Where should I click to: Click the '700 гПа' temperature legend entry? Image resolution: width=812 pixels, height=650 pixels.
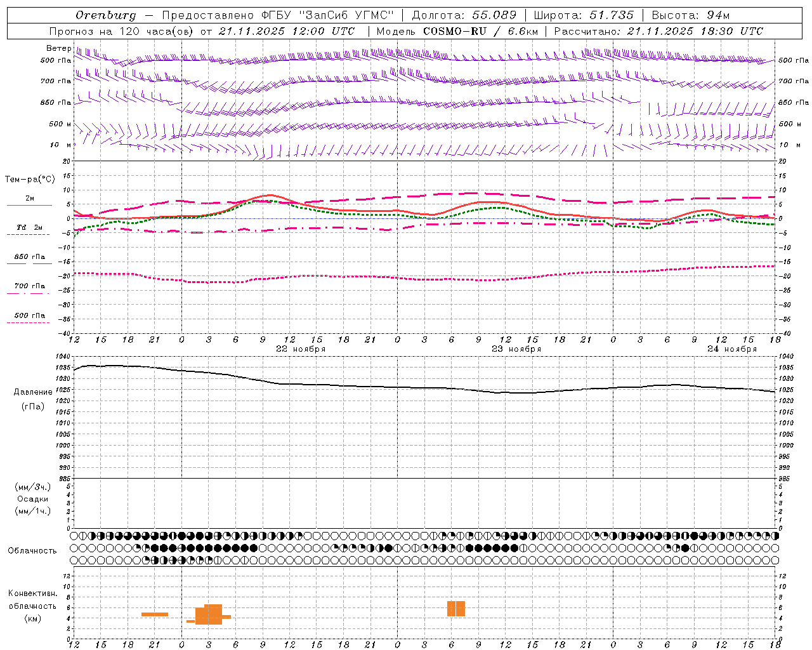(29, 286)
